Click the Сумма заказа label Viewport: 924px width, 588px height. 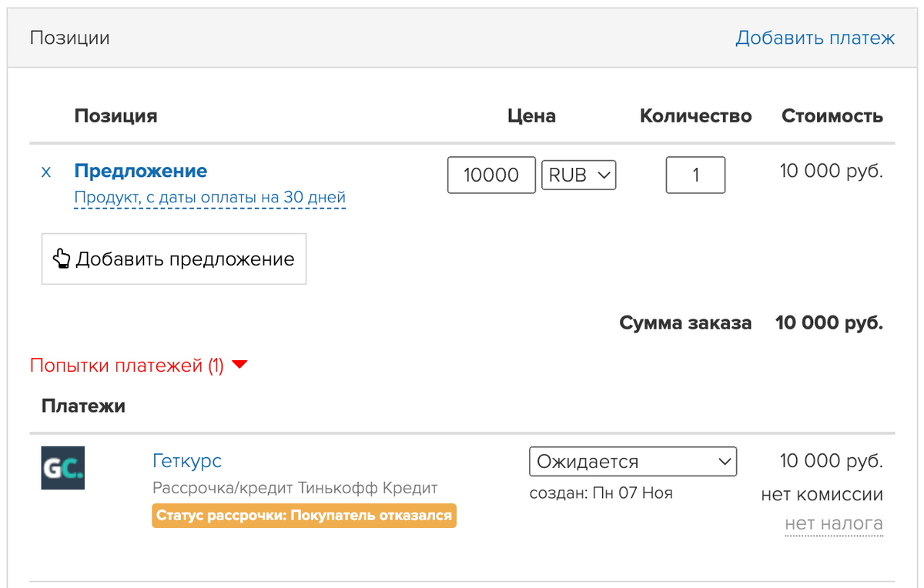tap(685, 322)
